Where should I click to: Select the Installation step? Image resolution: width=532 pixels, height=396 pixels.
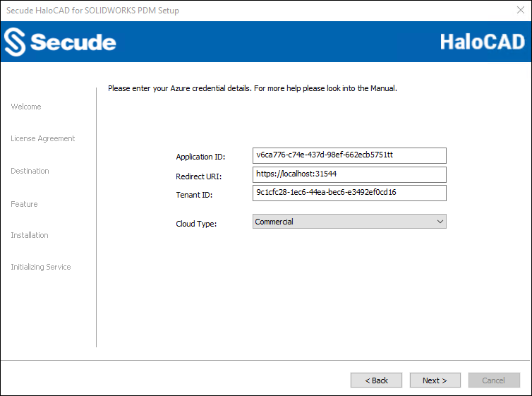coord(30,235)
